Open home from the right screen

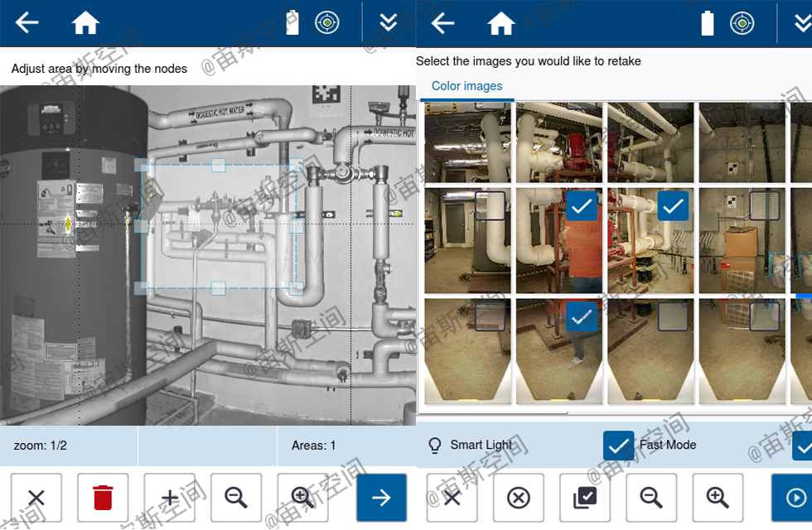coord(501,23)
